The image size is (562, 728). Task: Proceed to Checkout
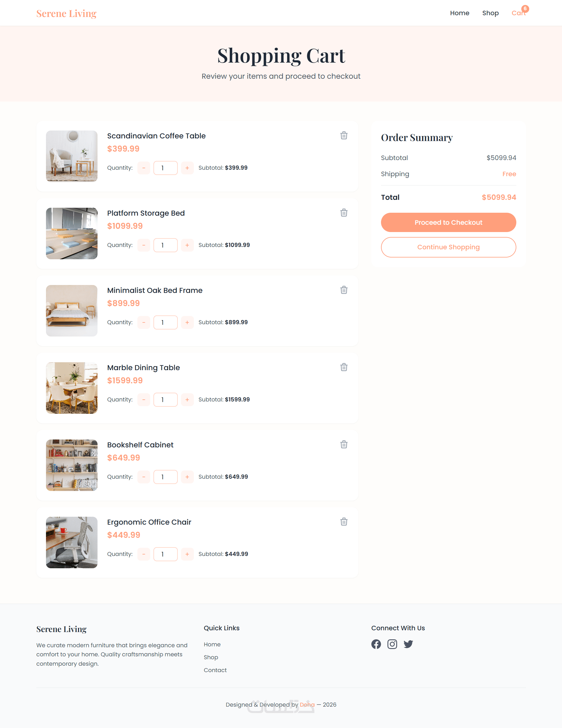tap(448, 222)
